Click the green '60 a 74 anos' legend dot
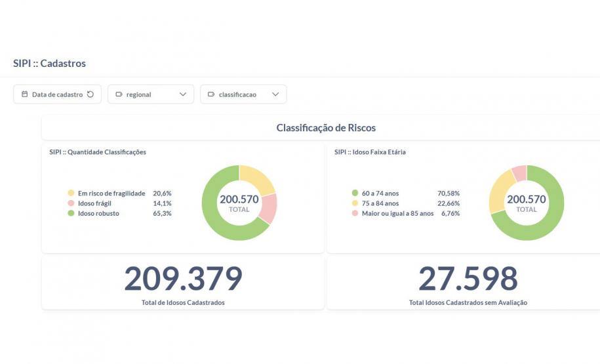The width and height of the screenshot is (600, 364). coord(355,193)
